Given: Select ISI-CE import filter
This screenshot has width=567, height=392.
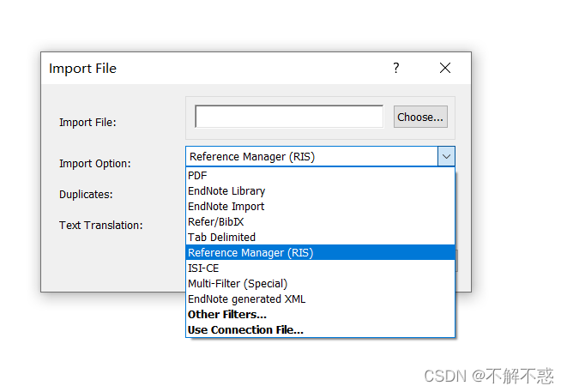Looking at the screenshot, I should click(320, 268).
